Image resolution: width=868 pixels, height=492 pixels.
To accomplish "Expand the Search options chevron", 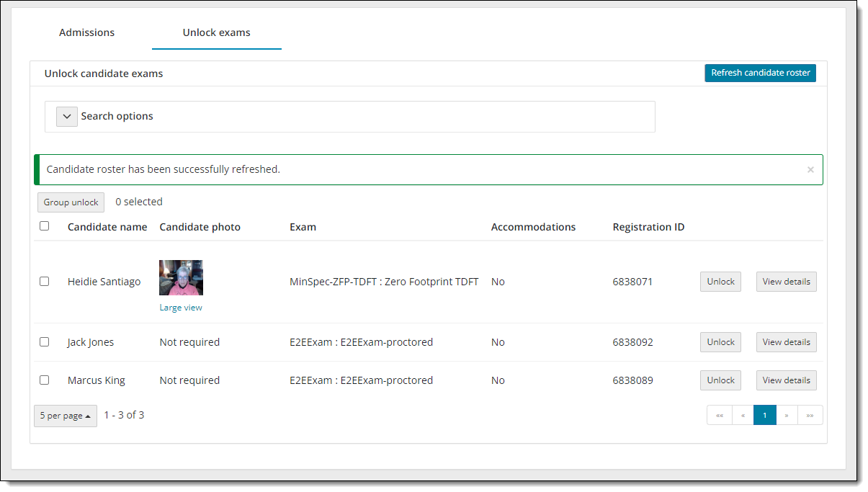I will 67,117.
